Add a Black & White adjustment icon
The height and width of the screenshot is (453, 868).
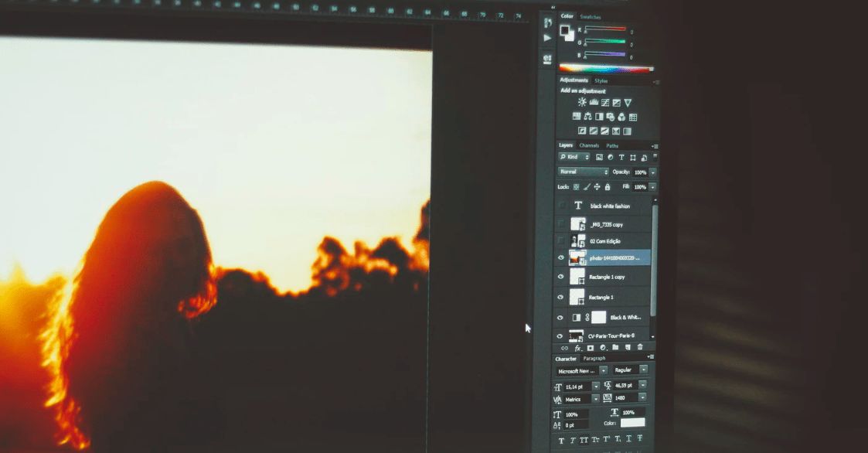(x=599, y=117)
